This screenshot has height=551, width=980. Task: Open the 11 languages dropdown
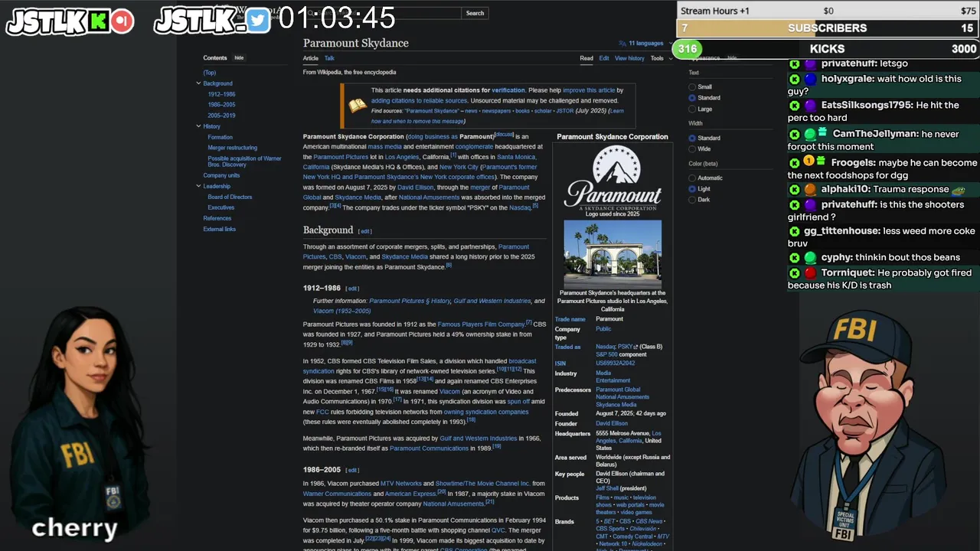pos(645,44)
